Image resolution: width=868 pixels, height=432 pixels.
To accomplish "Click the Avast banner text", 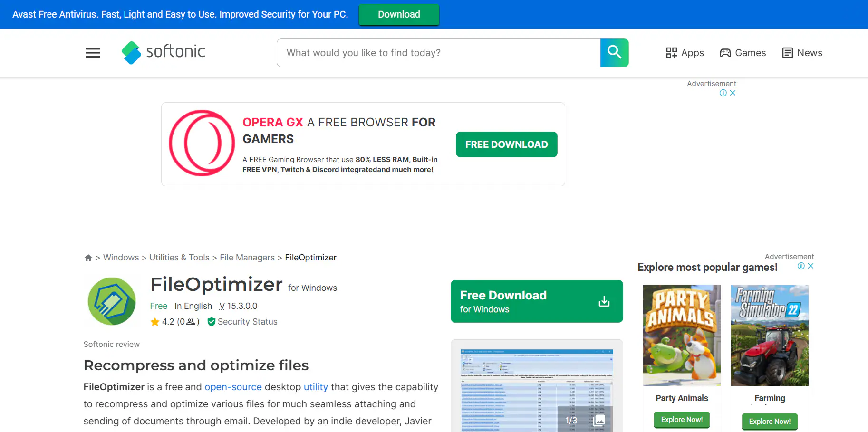I will point(180,14).
